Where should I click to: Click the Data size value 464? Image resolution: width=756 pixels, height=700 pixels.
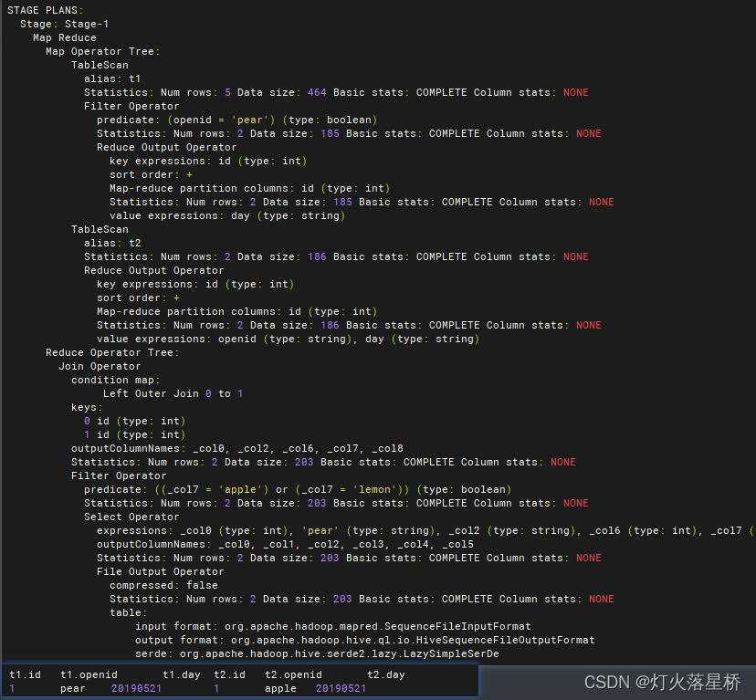pyautogui.click(x=317, y=92)
